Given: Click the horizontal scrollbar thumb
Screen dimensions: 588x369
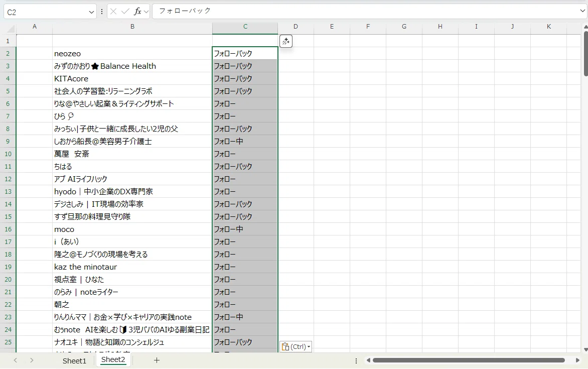Looking at the screenshot, I should (469, 360).
